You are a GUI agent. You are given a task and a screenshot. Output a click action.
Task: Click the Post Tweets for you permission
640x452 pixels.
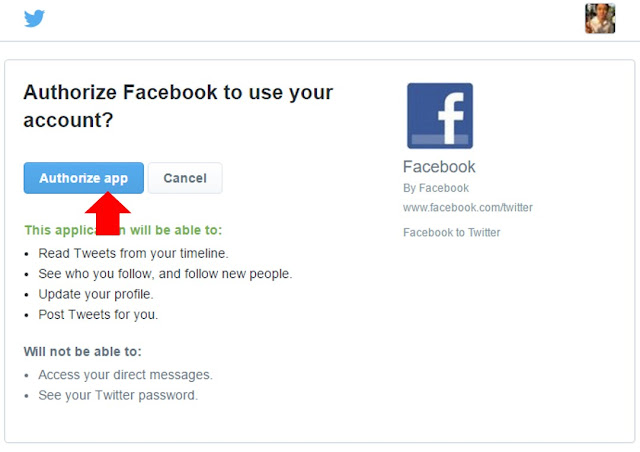(x=98, y=314)
